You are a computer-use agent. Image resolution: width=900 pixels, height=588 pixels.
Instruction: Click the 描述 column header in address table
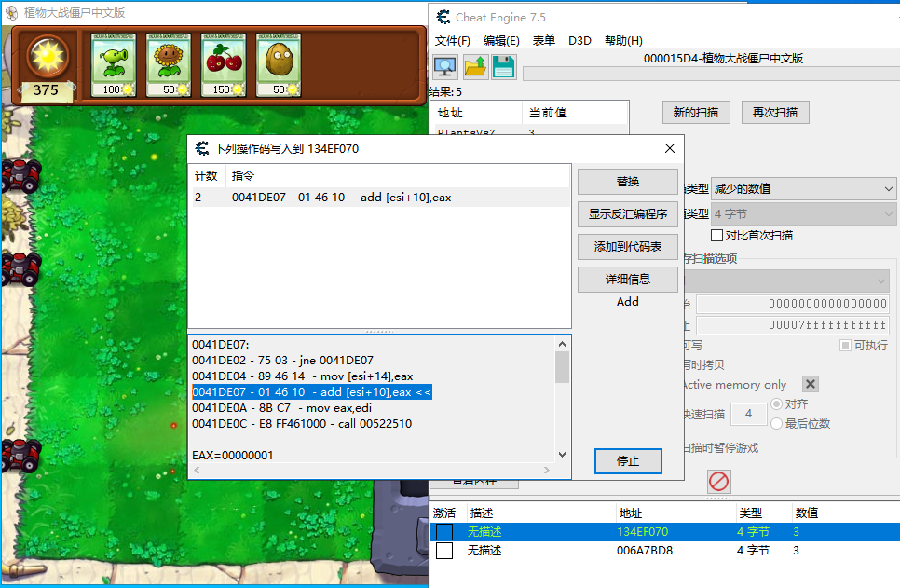540,513
